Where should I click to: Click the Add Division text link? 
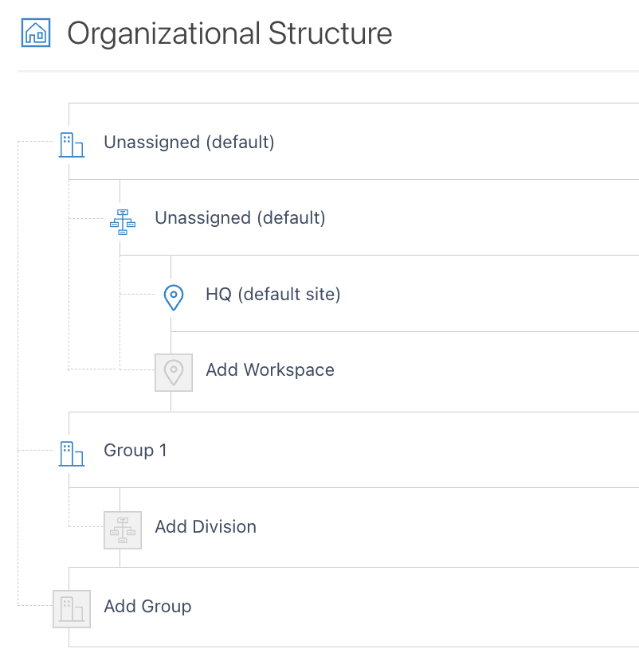(x=206, y=527)
